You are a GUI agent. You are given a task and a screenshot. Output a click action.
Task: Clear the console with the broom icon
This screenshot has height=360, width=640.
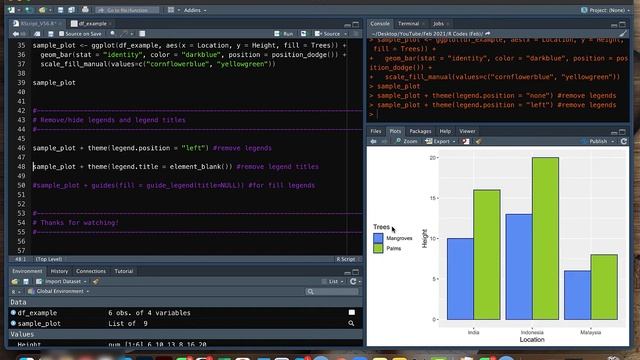[622, 34]
